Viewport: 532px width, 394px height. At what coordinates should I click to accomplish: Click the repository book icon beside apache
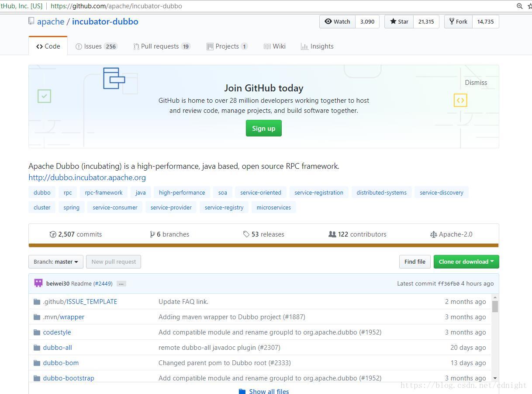coord(31,21)
